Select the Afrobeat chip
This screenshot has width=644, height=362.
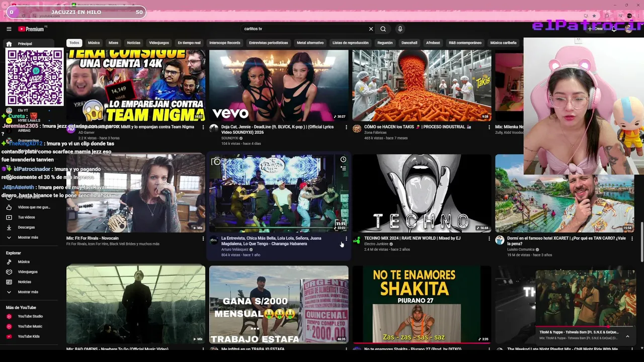point(433,43)
